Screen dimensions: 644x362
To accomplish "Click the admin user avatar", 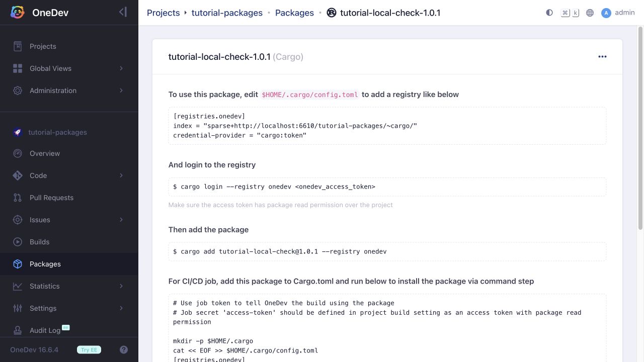I will [x=606, y=13].
